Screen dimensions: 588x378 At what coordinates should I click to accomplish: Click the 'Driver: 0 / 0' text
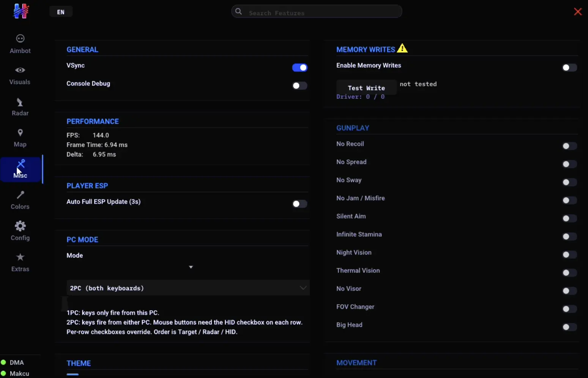pos(360,96)
